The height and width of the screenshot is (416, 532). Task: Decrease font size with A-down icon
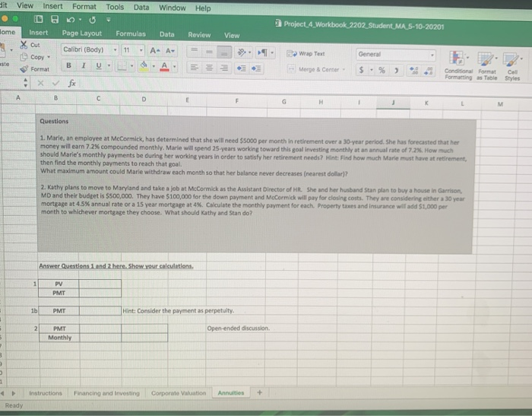tap(170, 51)
